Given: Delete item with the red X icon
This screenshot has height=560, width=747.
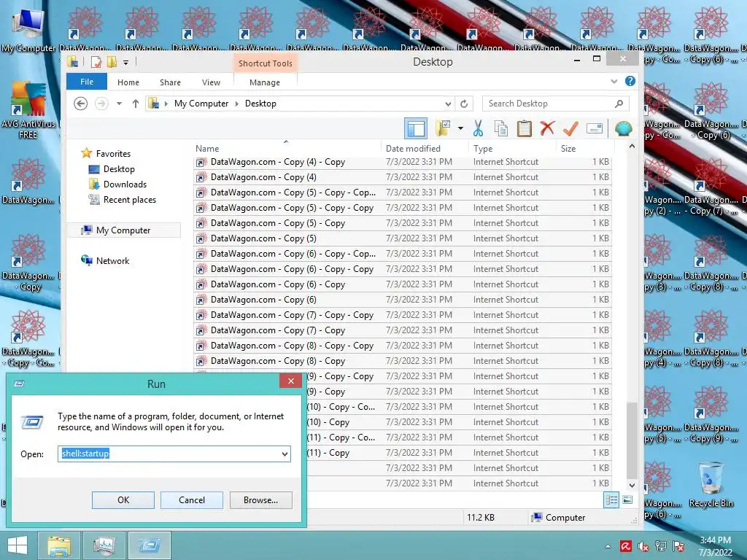Looking at the screenshot, I should pos(547,128).
